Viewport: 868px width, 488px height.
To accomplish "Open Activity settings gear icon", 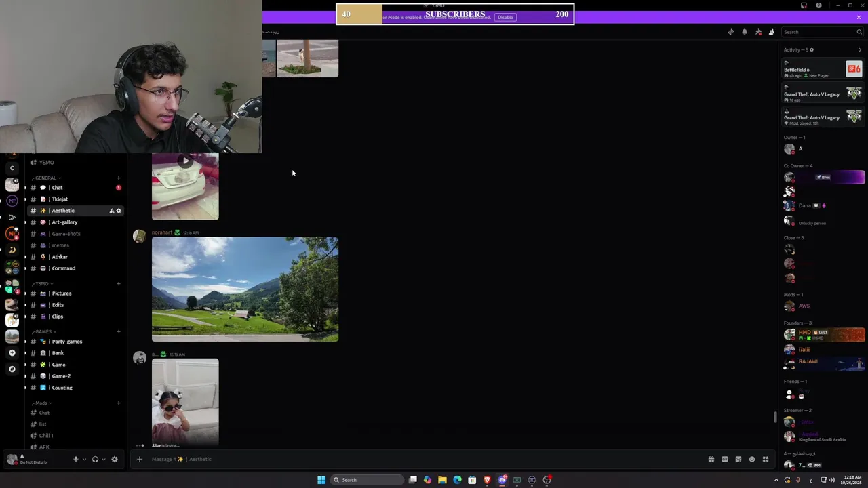I will 811,49.
